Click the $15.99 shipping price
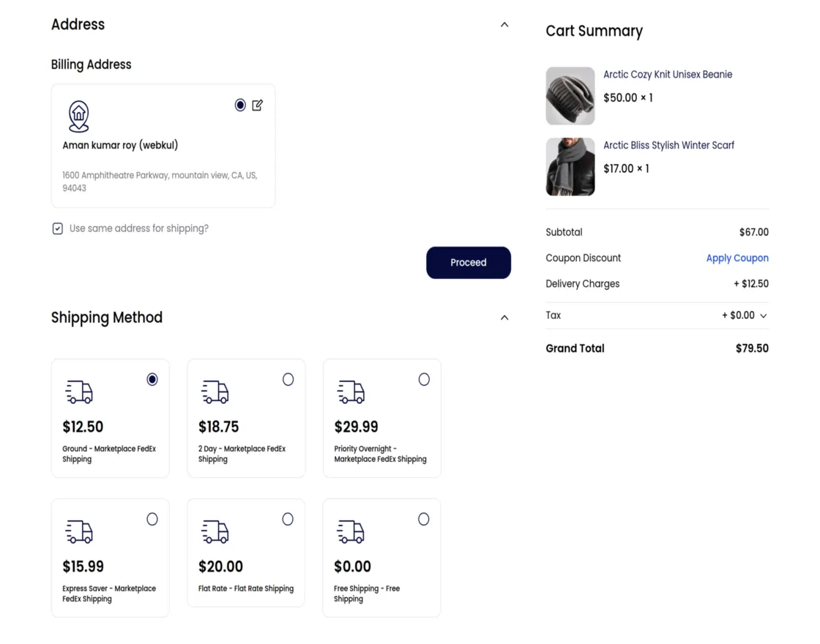This screenshot has width=820, height=644. (83, 566)
